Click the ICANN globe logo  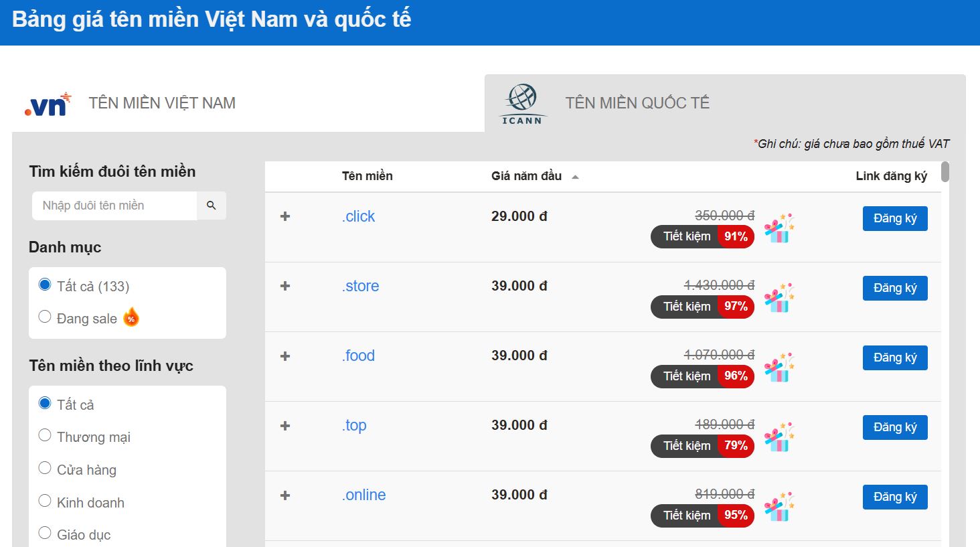[522, 103]
